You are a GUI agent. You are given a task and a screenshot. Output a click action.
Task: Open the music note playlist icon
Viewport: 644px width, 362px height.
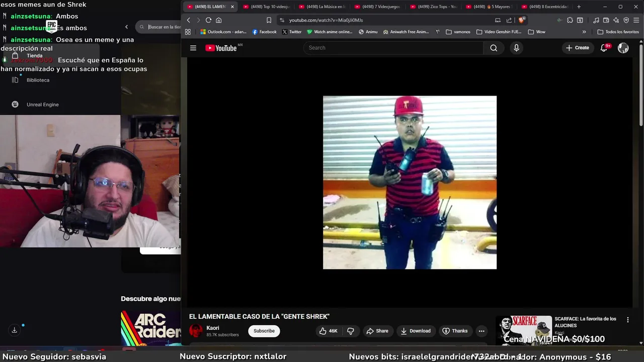(x=596, y=20)
